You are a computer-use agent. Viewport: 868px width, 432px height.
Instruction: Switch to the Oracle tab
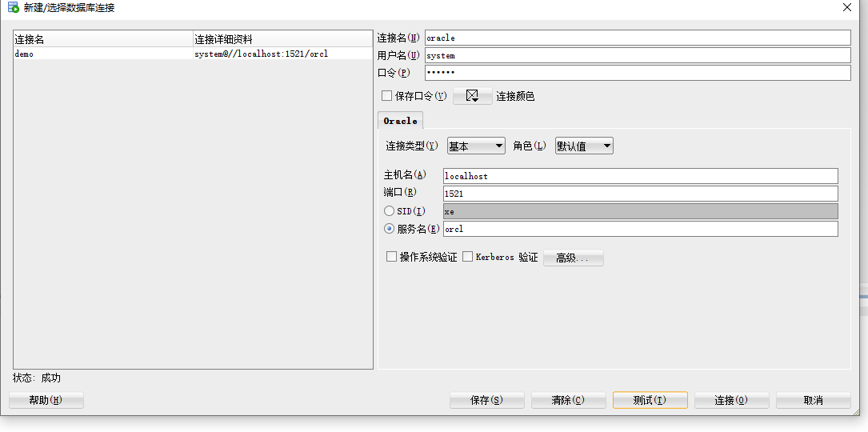pos(400,121)
